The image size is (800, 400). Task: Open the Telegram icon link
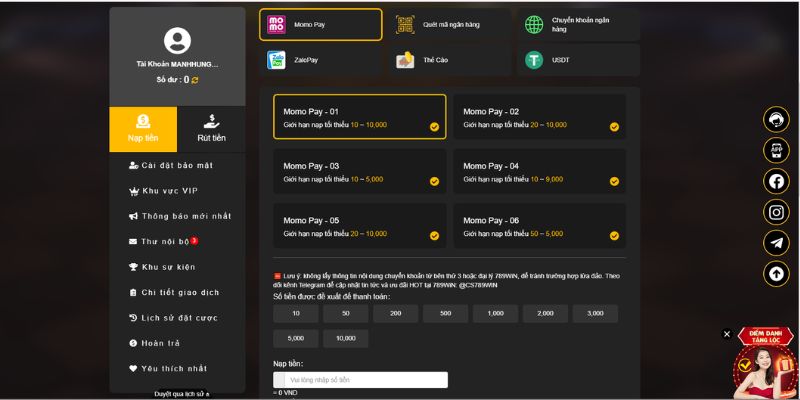[776, 243]
